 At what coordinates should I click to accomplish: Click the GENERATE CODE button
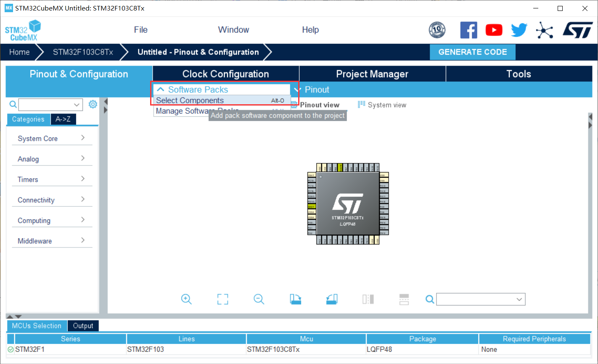pos(472,52)
